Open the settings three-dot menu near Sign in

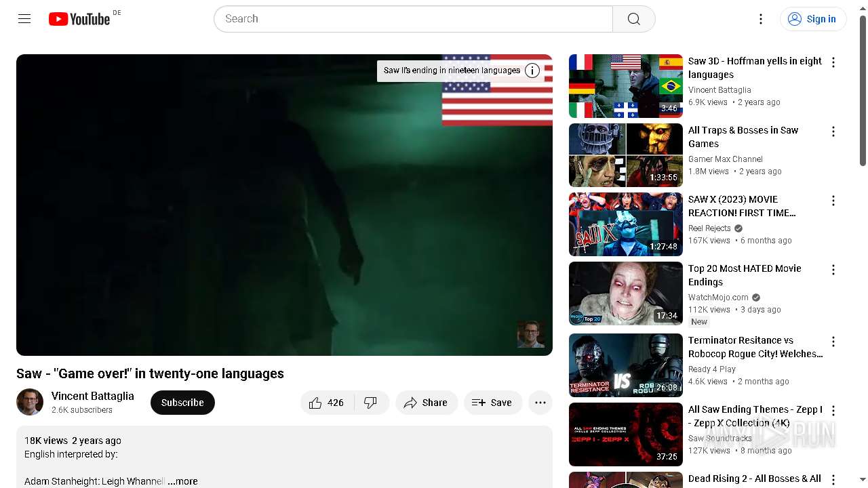[x=761, y=19]
